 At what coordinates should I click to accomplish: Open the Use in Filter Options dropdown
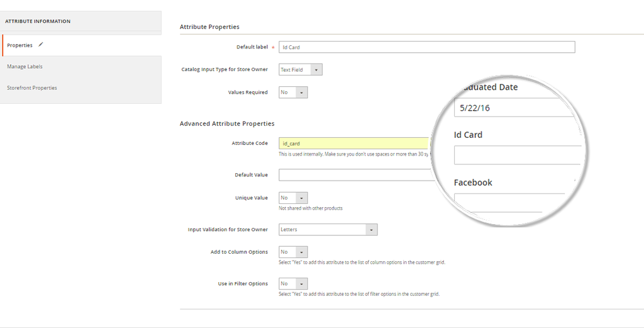pos(293,283)
